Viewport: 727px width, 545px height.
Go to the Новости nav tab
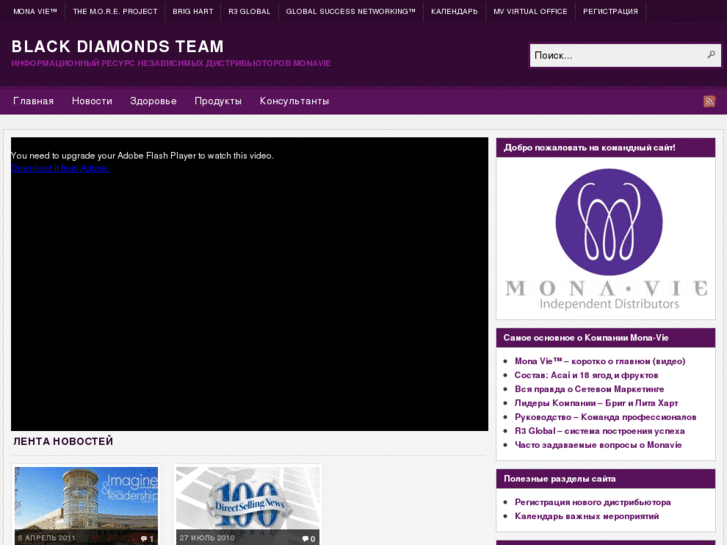tap(92, 101)
